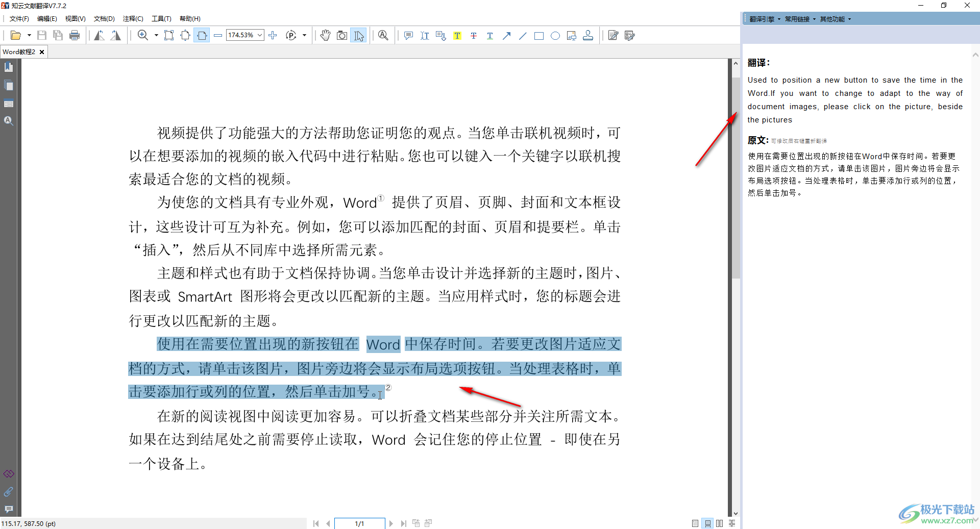The height and width of the screenshot is (529, 980).
Task: Select the text box callout tool
Action: 441,35
